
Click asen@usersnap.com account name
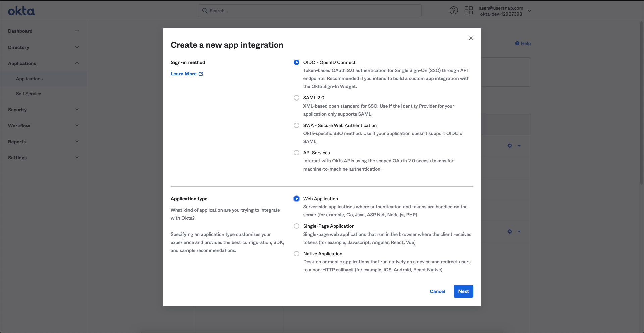tap(501, 8)
